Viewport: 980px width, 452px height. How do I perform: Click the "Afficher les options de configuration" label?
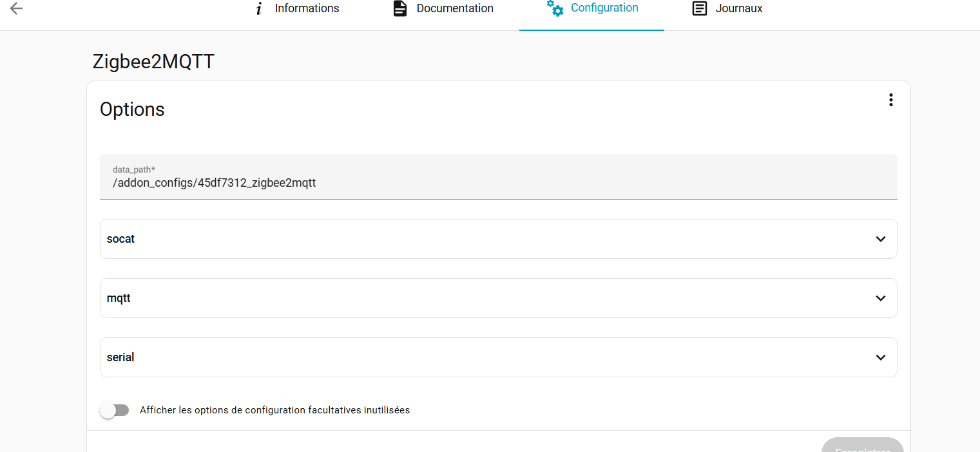[274, 410]
